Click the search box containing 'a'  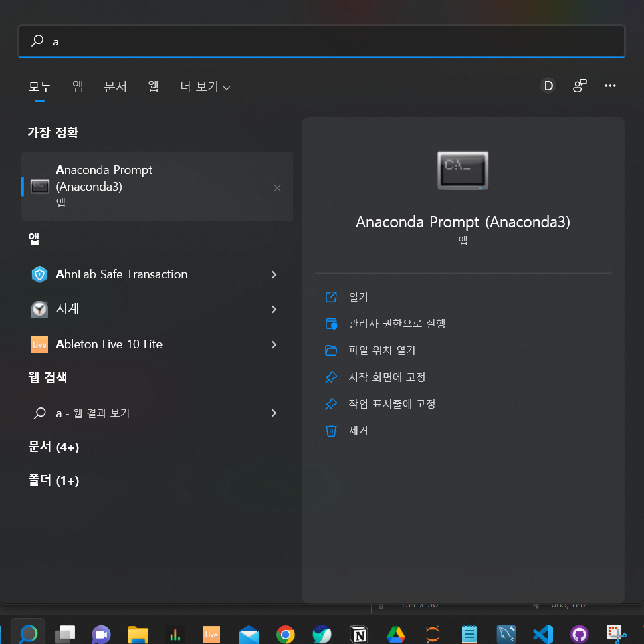coord(321,41)
